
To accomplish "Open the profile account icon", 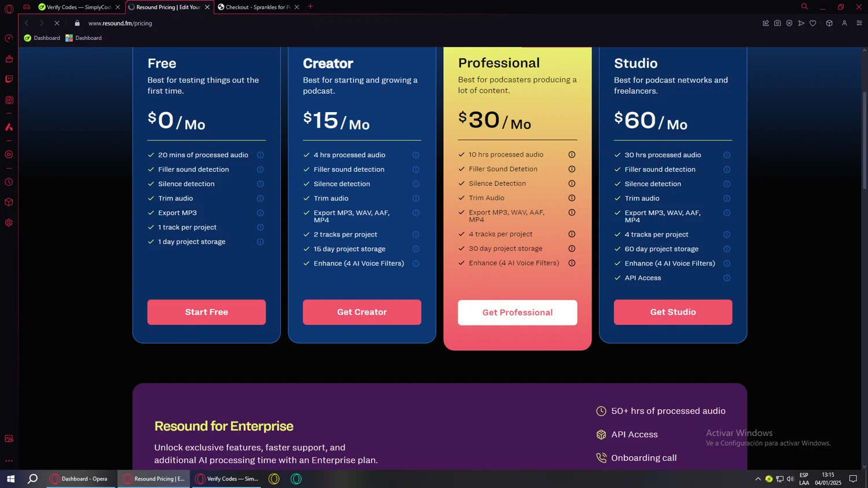I will [x=844, y=23].
